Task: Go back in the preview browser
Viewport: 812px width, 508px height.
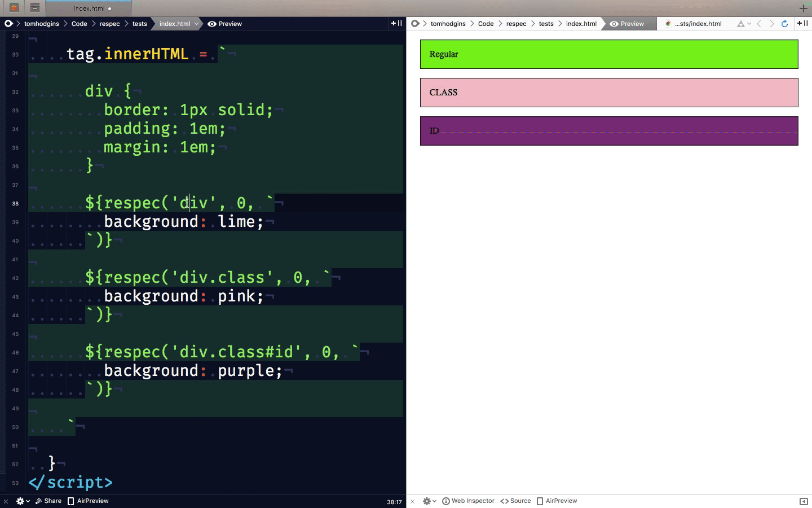Action: pos(759,24)
